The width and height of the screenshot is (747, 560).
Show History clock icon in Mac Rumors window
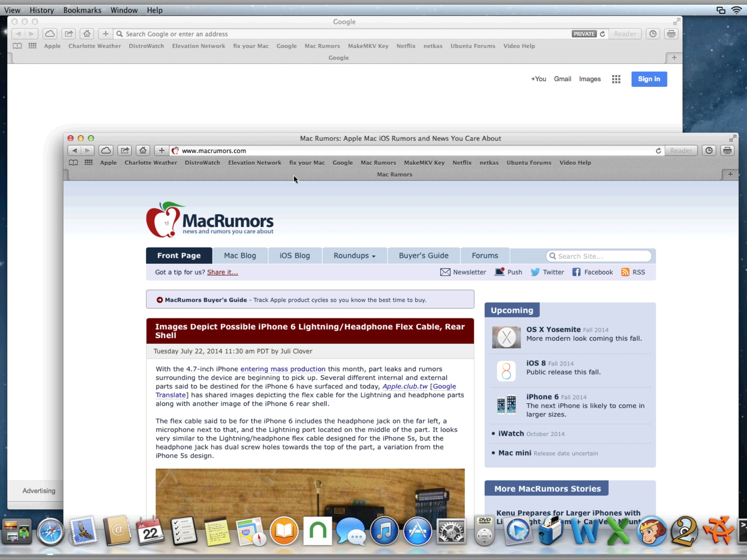pos(709,151)
